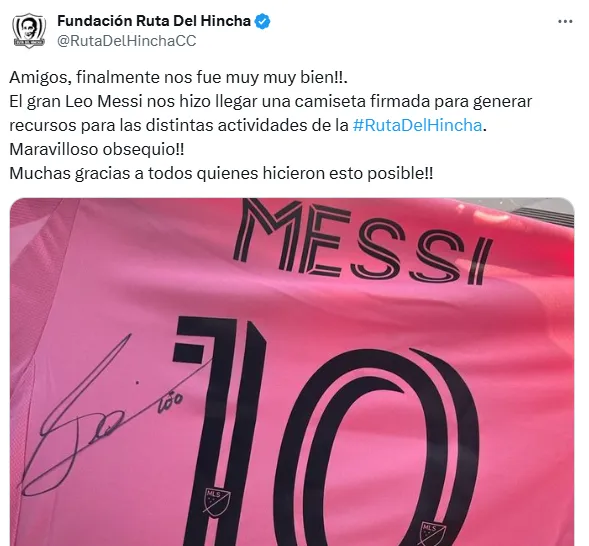Open the three-dot more options menu
The height and width of the screenshot is (546, 589).
(565, 22)
